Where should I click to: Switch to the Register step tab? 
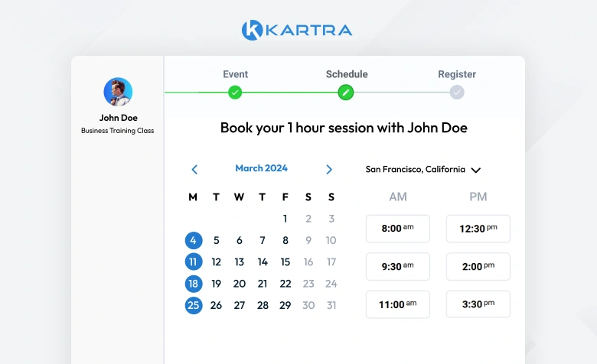[457, 74]
